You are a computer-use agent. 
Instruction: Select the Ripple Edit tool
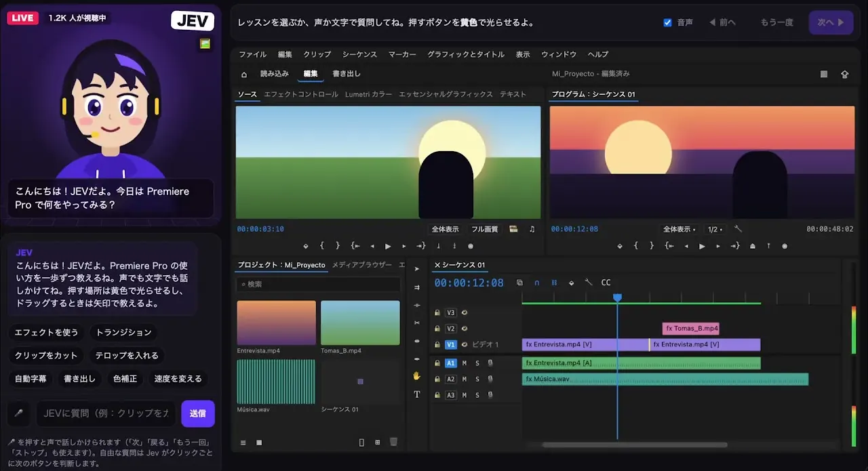[x=417, y=305]
